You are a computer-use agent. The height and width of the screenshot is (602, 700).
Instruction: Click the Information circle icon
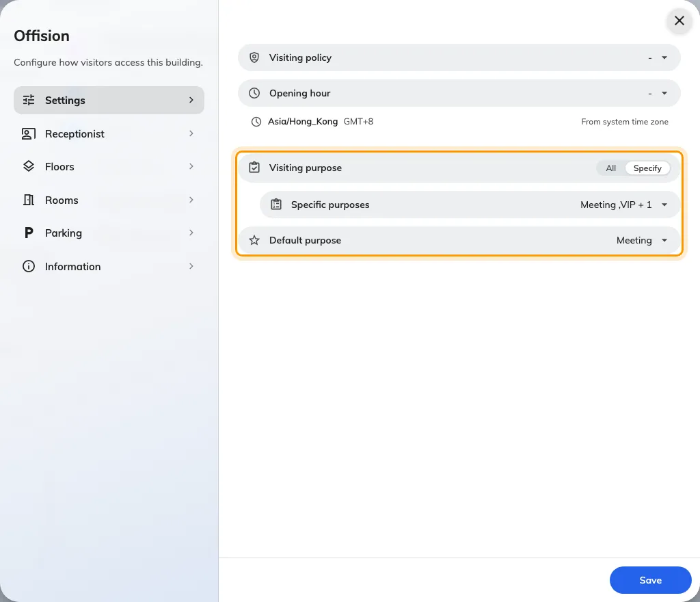[x=29, y=267]
